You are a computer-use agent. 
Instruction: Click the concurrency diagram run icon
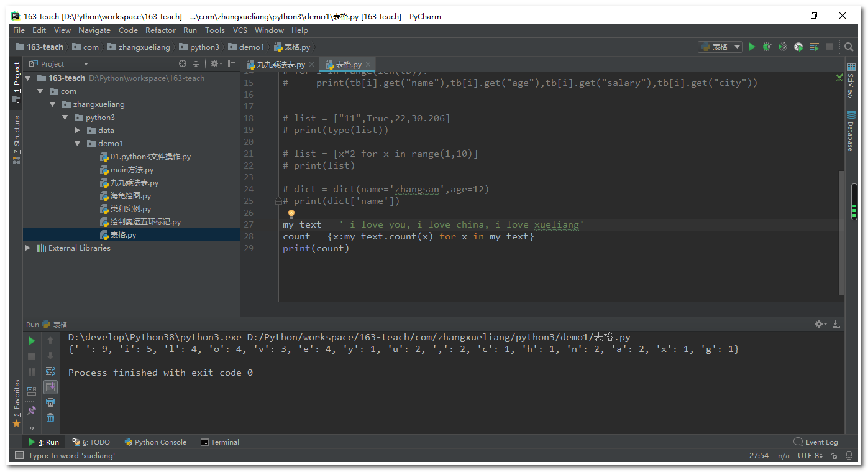pos(814,47)
